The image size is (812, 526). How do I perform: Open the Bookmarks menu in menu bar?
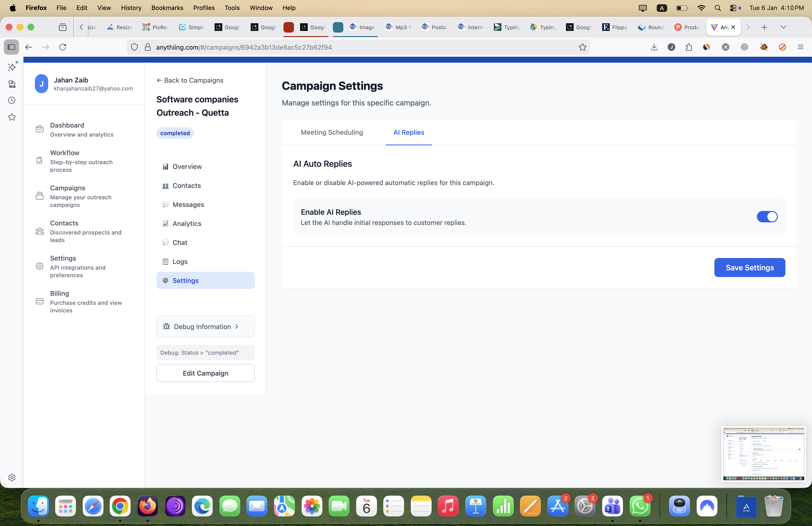coord(167,8)
